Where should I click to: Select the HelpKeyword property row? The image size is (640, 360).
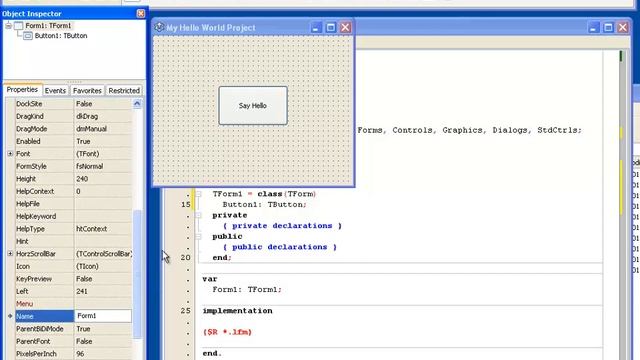coord(73,216)
